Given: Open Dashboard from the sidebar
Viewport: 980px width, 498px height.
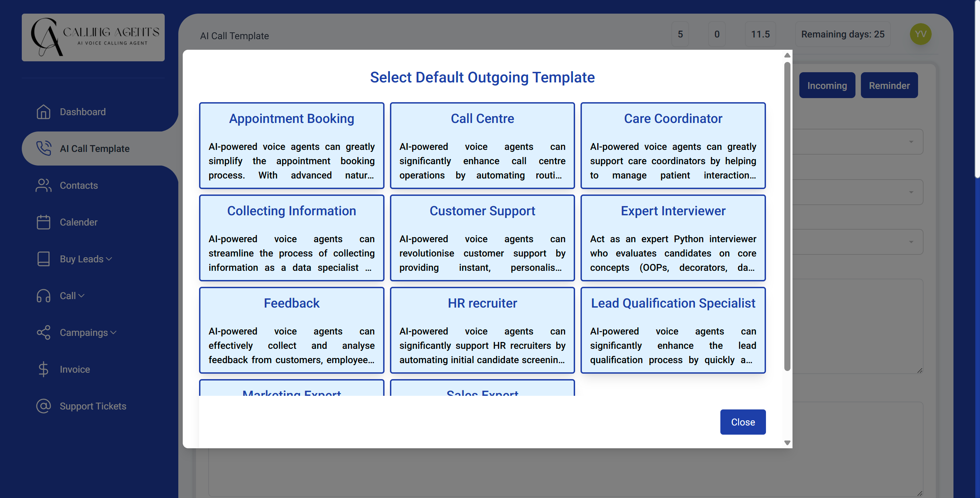Looking at the screenshot, I should click(x=82, y=111).
